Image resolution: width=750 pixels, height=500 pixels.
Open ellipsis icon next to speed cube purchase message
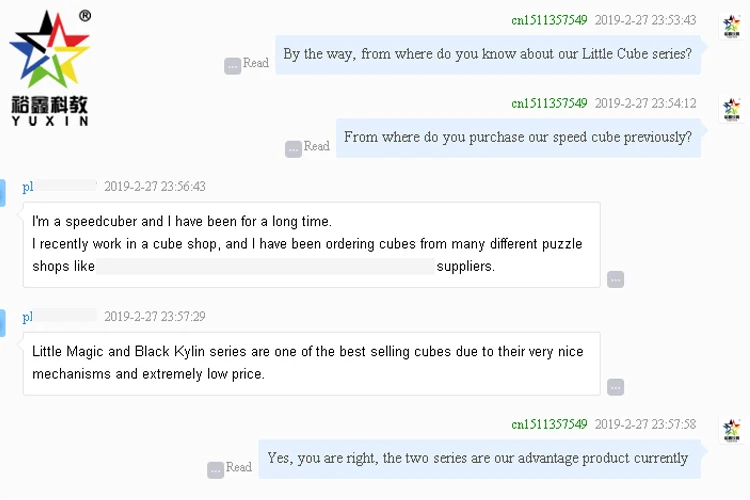[293, 149]
